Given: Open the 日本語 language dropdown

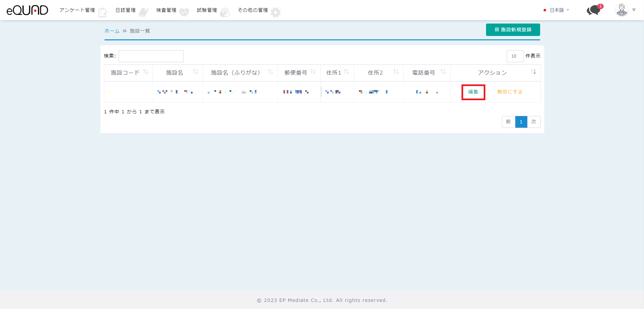Looking at the screenshot, I should pyautogui.click(x=557, y=10).
